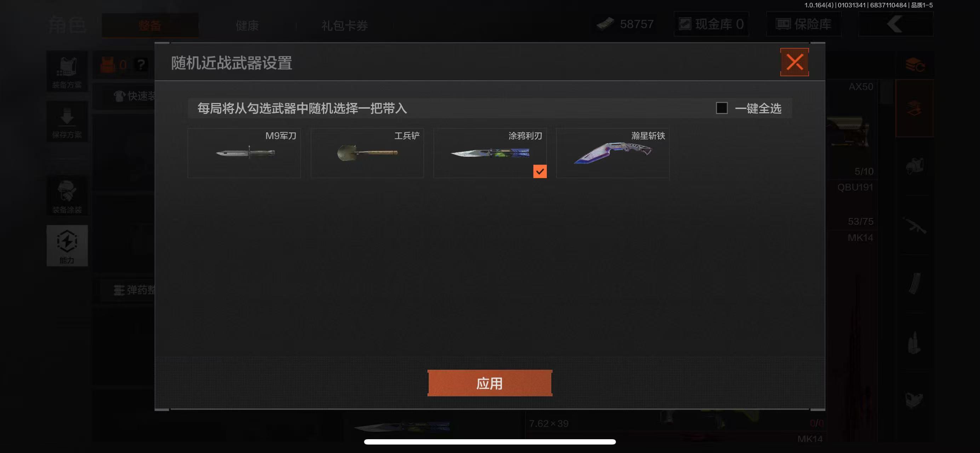Select the 瀚星斩铁 blade card
The width and height of the screenshot is (980, 453).
[613, 153]
